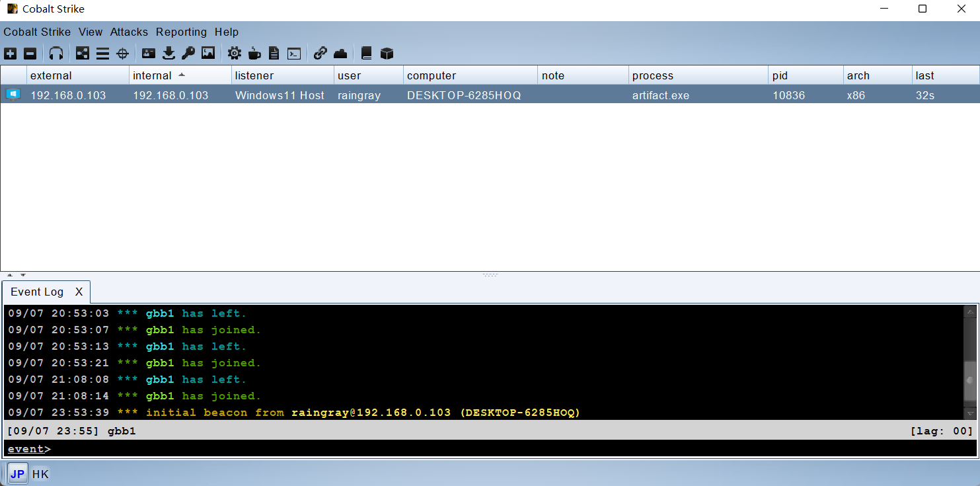Open the Listeners headphones icon
Viewport: 980px width, 486px height.
[56, 54]
